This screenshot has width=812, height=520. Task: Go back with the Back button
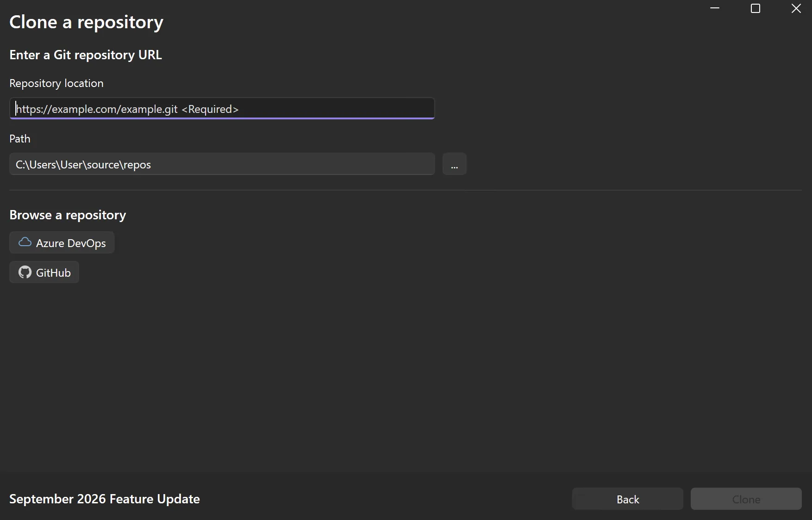pyautogui.click(x=628, y=499)
